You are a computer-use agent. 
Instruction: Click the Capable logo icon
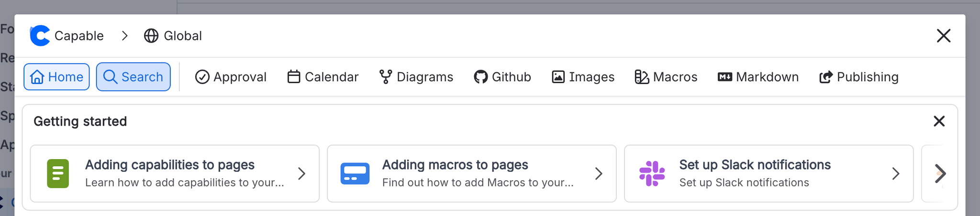[x=40, y=36]
